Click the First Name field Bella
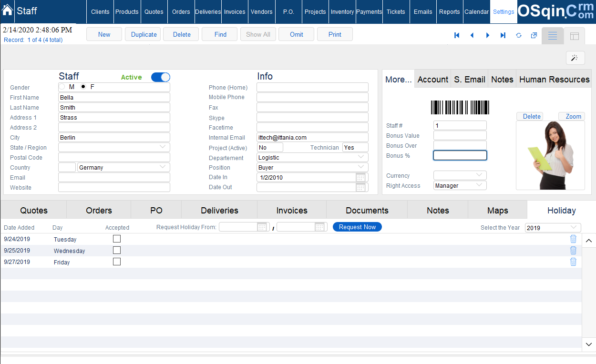Image resolution: width=596 pixels, height=364 pixels. 114,97
